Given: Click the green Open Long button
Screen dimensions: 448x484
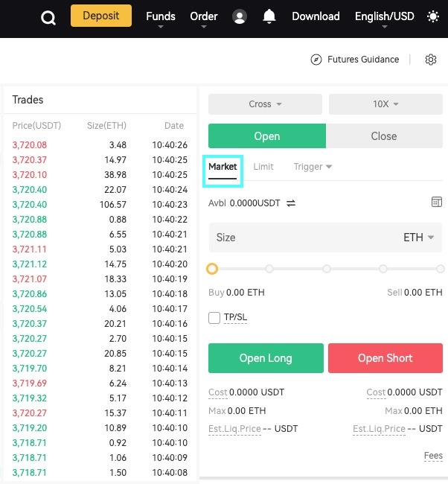Looking at the screenshot, I should click(266, 358).
